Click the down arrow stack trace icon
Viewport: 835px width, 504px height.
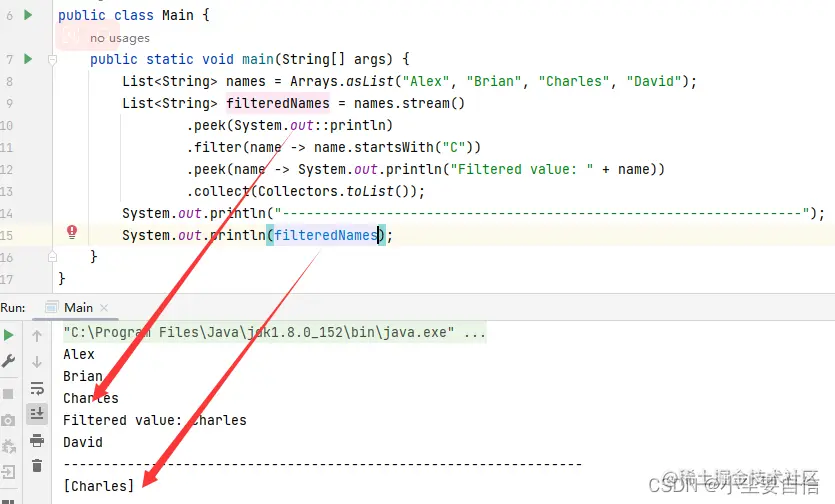pyautogui.click(x=37, y=362)
